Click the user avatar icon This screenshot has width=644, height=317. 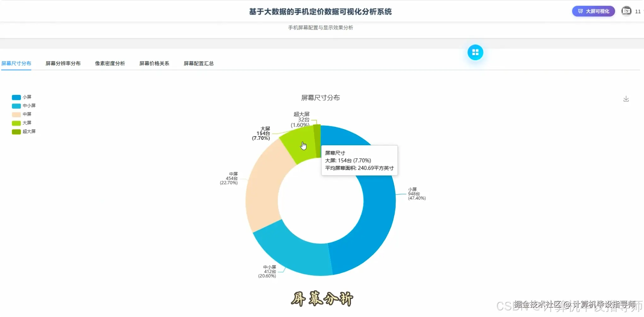[x=626, y=11]
